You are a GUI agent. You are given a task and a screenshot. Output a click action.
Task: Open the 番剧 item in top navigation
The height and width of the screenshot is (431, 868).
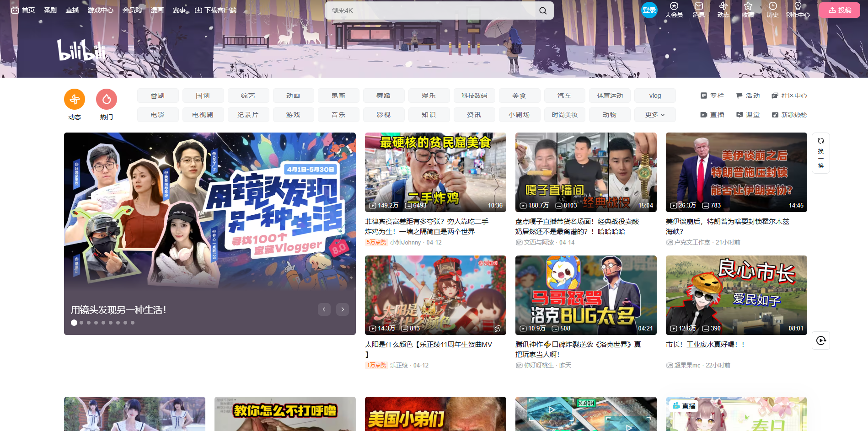[50, 10]
